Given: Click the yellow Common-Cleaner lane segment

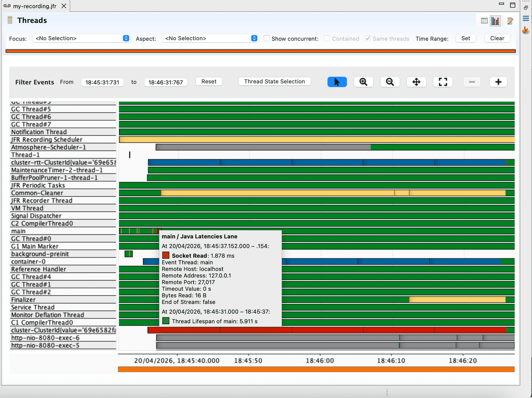Looking at the screenshot, I should (333, 193).
